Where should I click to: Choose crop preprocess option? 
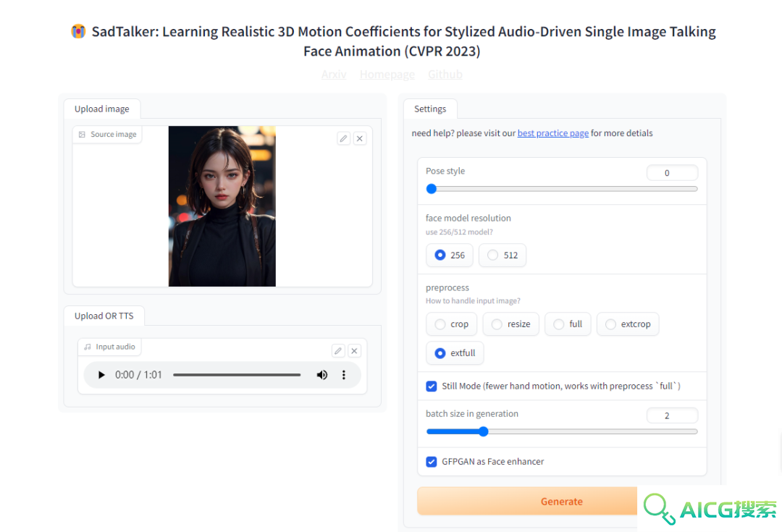tap(451, 324)
